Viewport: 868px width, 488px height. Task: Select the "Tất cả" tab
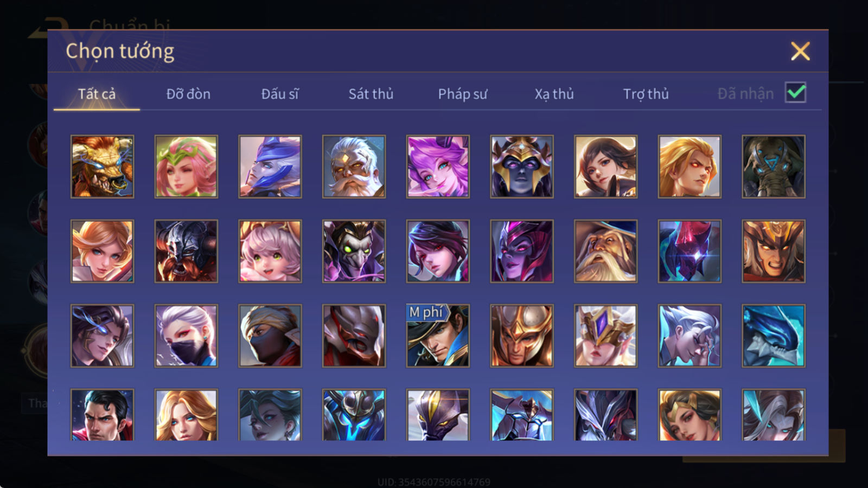point(97,94)
